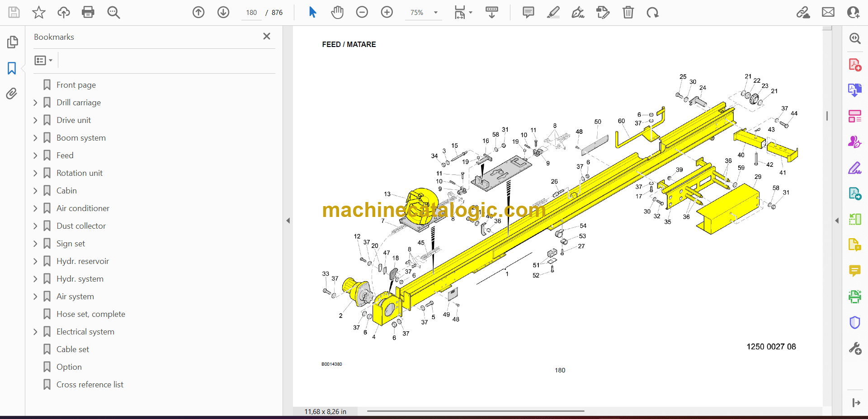This screenshot has width=868, height=419.
Task: Toggle the Bookmarks panel icon
Action: click(x=12, y=68)
